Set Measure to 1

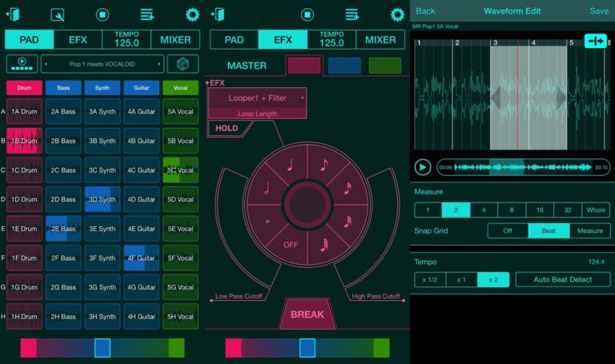click(x=428, y=210)
